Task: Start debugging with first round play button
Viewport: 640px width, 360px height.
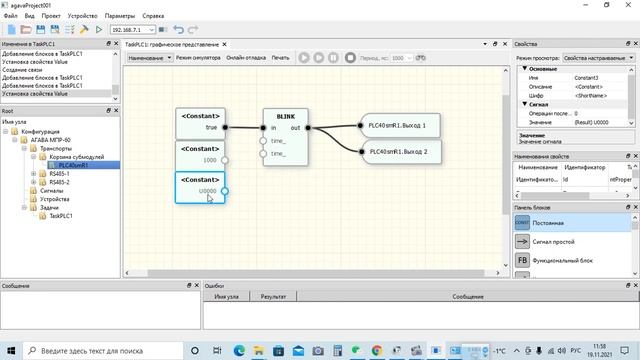Action: (x=304, y=58)
